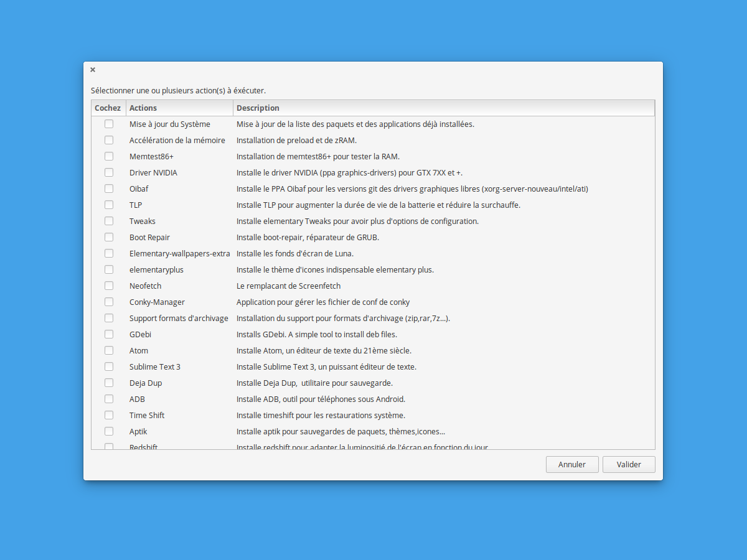This screenshot has height=560, width=747.
Task: Select the Atom checkbox
Action: pyautogui.click(x=109, y=350)
